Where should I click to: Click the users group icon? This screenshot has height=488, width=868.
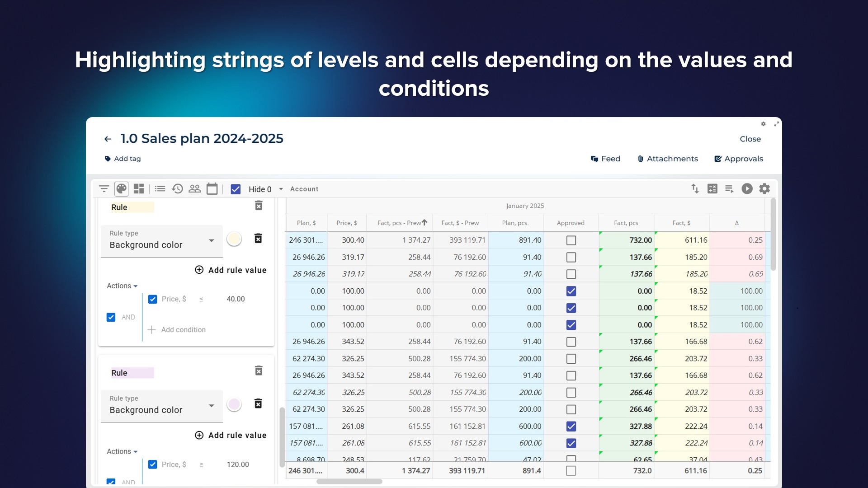[x=194, y=189]
